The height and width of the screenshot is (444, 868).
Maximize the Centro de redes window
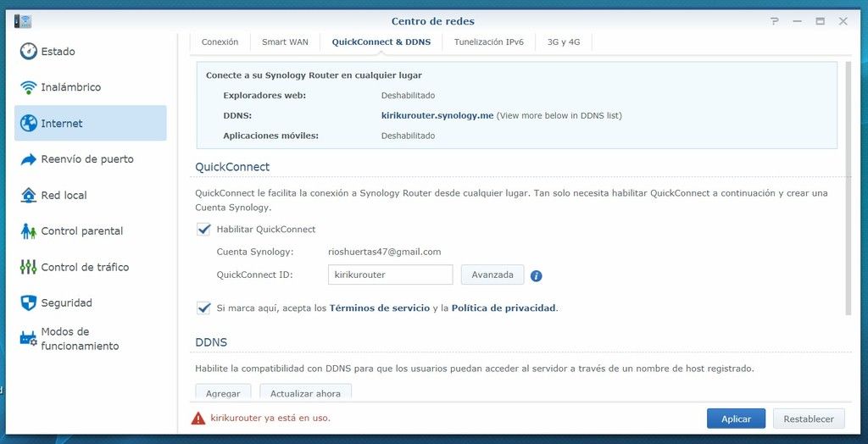(x=820, y=21)
